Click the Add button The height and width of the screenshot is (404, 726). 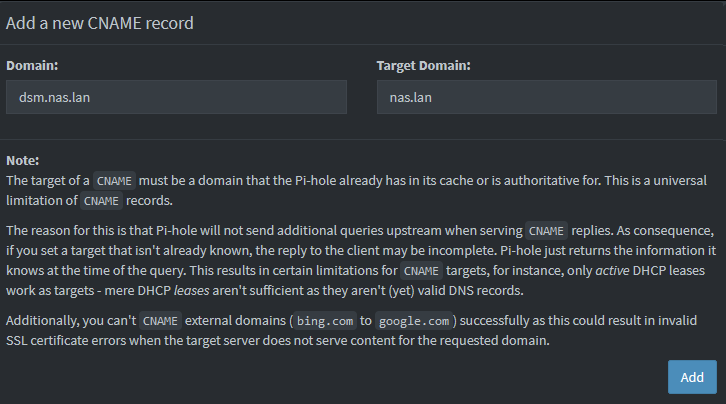coord(692,377)
